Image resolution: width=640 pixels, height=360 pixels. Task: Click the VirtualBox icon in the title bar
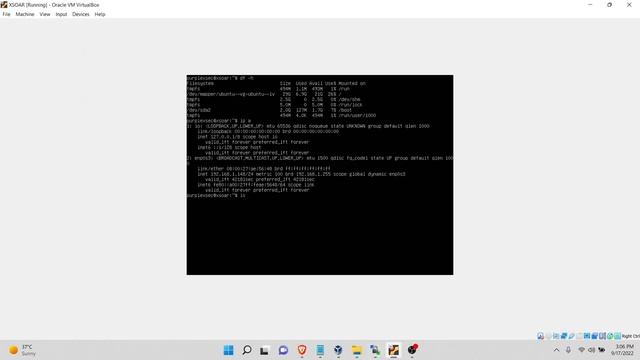click(x=4, y=4)
